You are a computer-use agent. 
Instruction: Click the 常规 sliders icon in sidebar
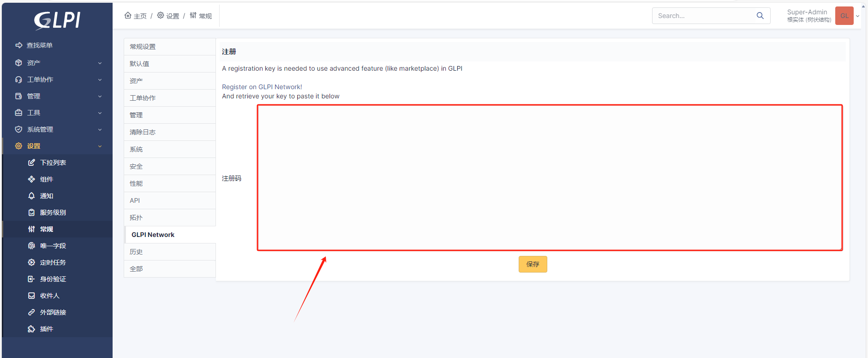[x=31, y=229]
